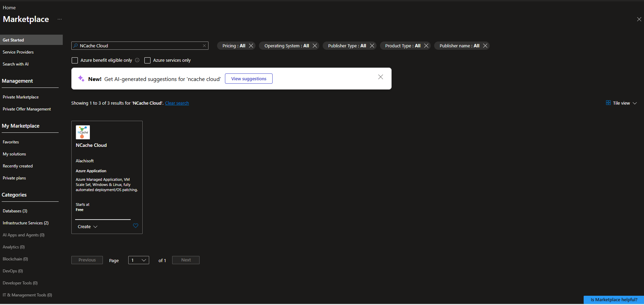
Task: Click the Clear search link
Action: [x=177, y=103]
